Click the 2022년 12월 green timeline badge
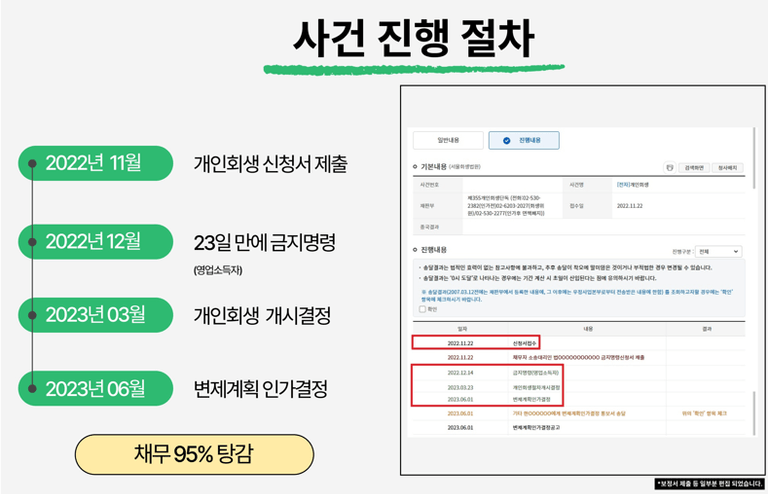 point(94,239)
